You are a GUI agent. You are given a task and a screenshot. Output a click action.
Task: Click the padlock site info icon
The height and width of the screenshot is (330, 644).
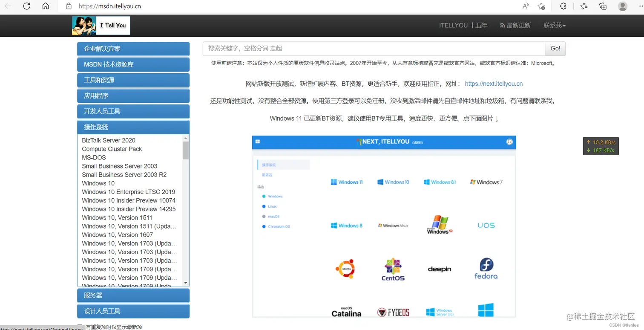[x=69, y=6]
